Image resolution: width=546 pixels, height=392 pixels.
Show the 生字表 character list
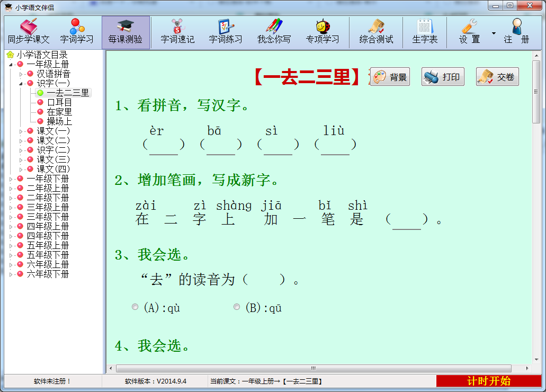click(x=425, y=32)
